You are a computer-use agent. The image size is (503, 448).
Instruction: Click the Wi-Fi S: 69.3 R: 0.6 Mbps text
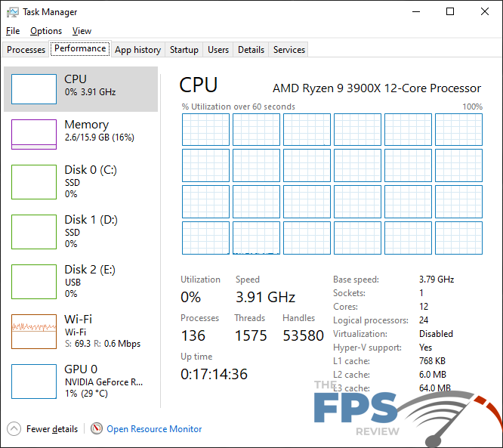pos(103,344)
